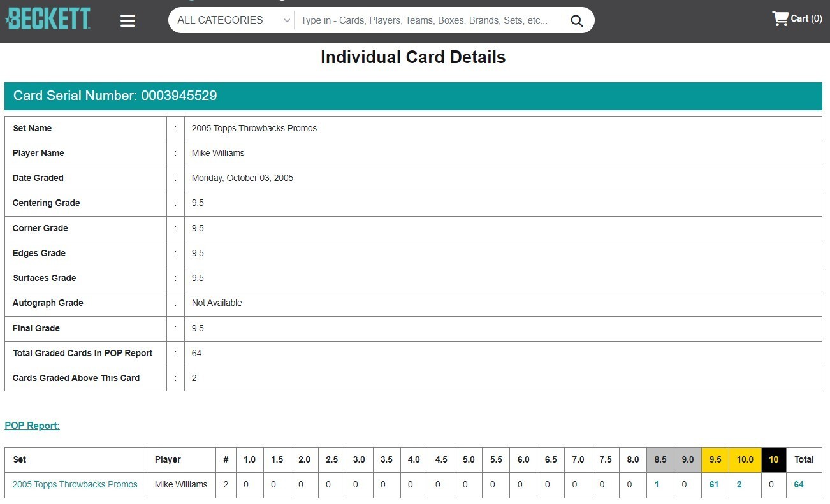Click the date Monday, October 03, 2005

[x=242, y=178]
